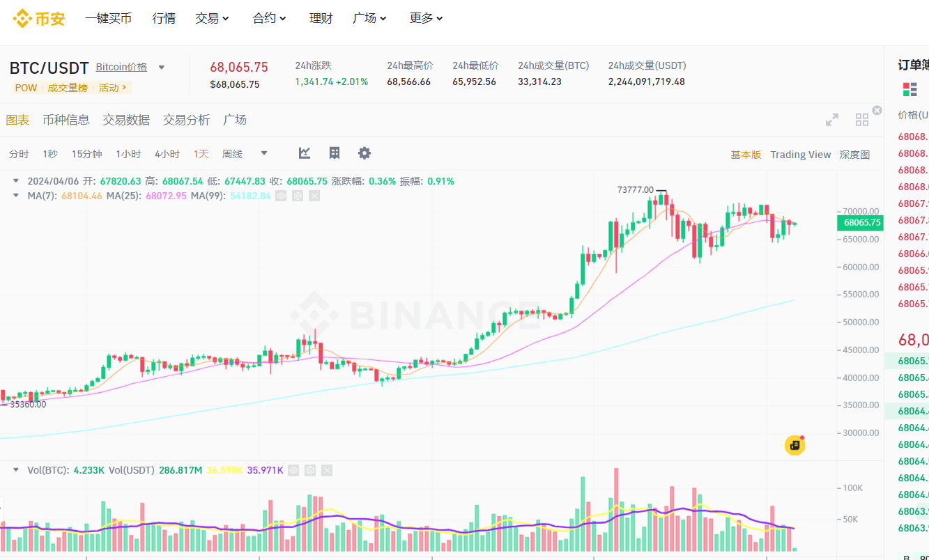Select the 15分钟 chart interval

pos(86,154)
